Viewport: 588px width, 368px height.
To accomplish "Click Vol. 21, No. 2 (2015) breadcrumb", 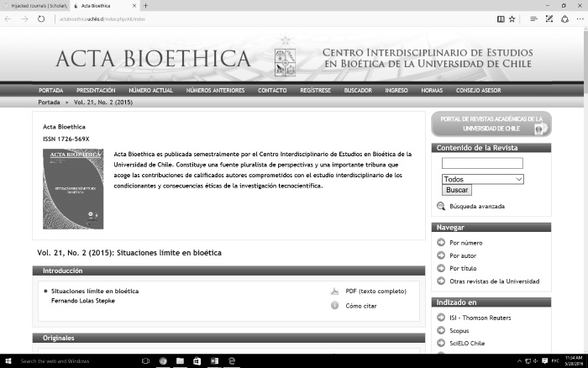I will (x=103, y=103).
